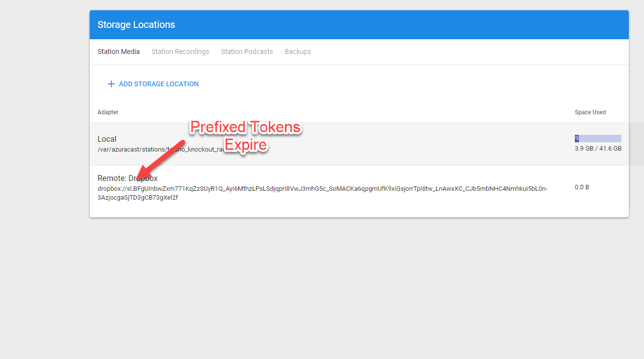The height and width of the screenshot is (359, 644).
Task: Click the Local adapter row
Action: [294, 144]
